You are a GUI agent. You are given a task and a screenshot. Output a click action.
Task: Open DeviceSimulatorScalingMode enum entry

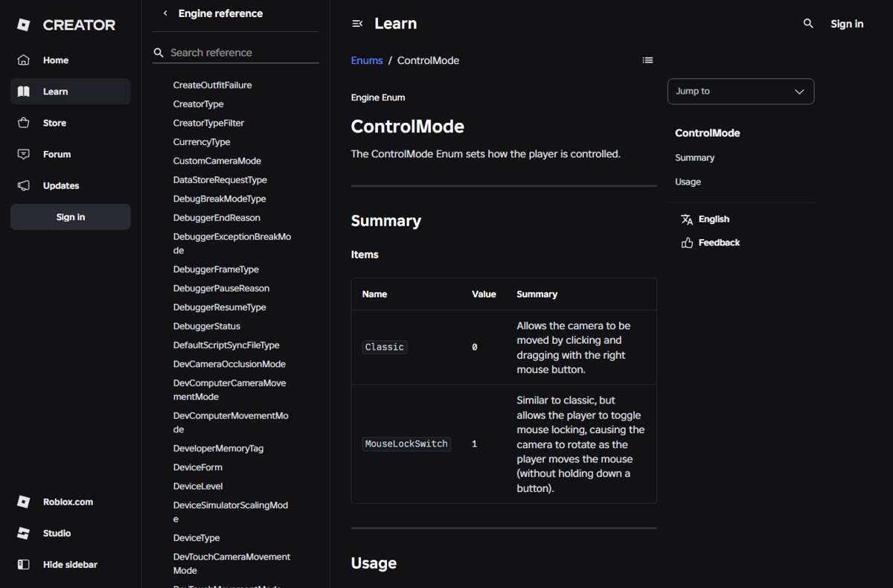(231, 512)
